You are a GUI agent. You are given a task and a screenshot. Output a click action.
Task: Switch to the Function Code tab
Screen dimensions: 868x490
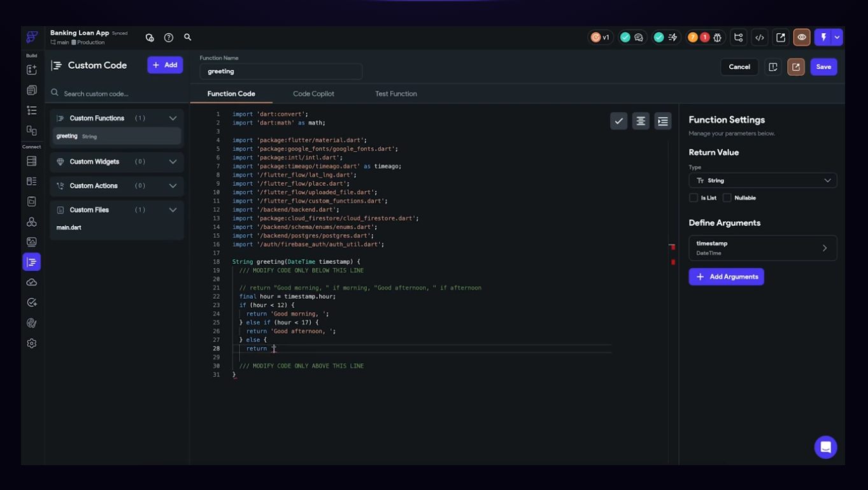click(x=231, y=94)
